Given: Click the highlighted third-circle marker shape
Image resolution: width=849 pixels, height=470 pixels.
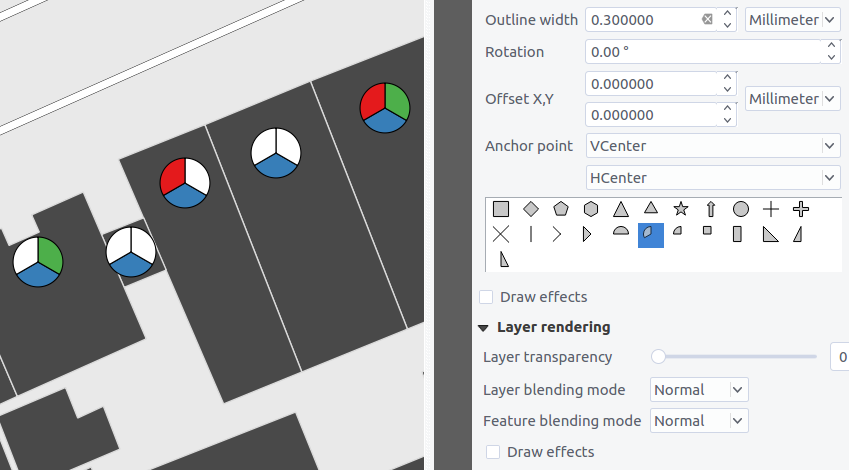Looking at the screenshot, I should (651, 235).
